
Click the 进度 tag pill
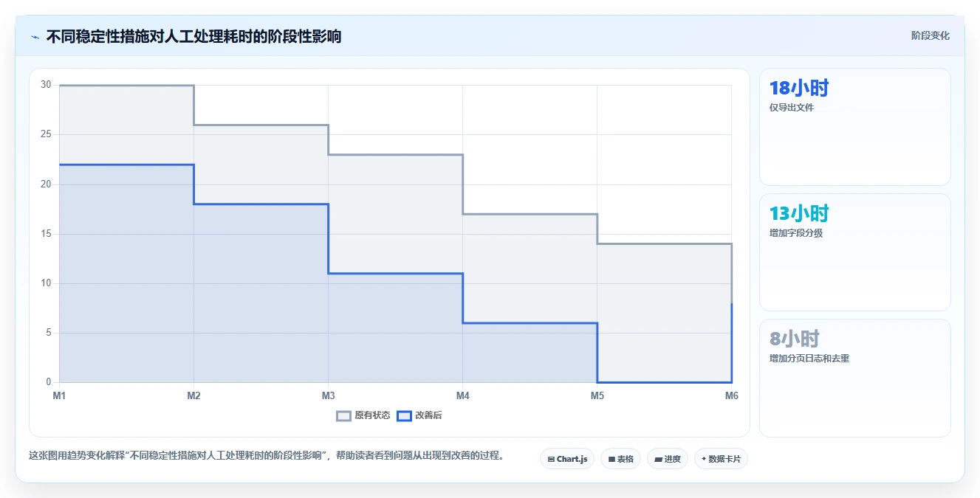pos(667,459)
